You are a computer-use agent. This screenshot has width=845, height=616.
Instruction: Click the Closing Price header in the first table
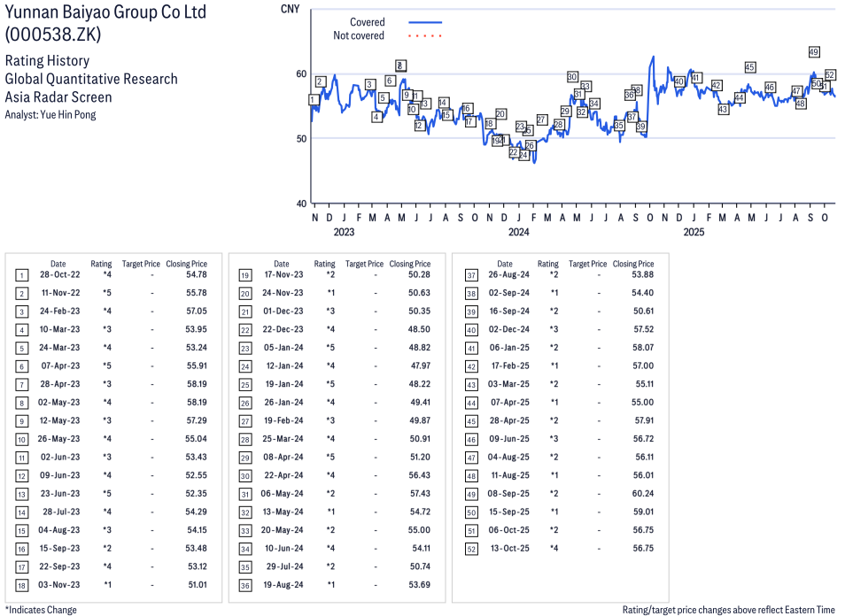[x=186, y=264]
